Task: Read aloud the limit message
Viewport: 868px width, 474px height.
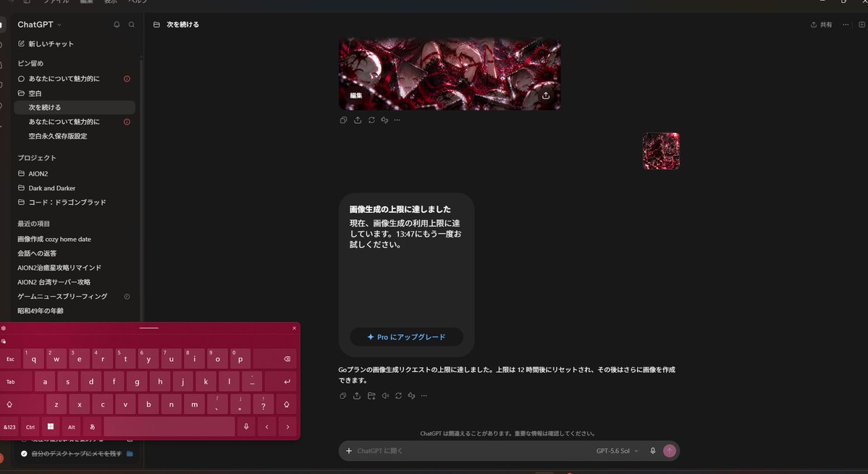Action: click(385, 396)
